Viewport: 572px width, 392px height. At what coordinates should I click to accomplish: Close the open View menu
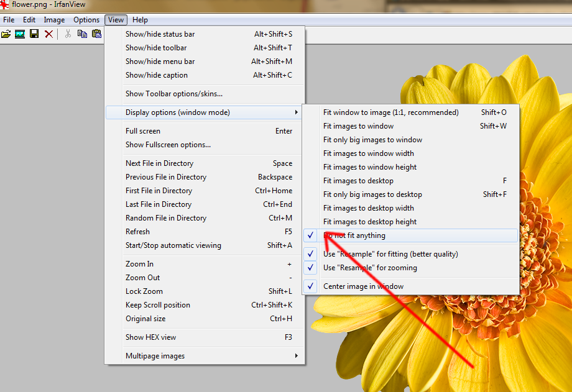coord(116,20)
